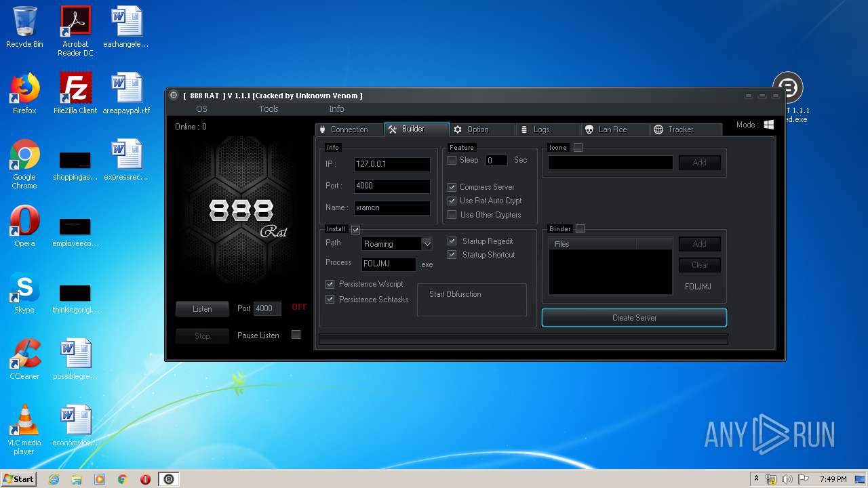The width and height of the screenshot is (868, 488).
Task: Open the OS menu
Action: click(x=201, y=108)
